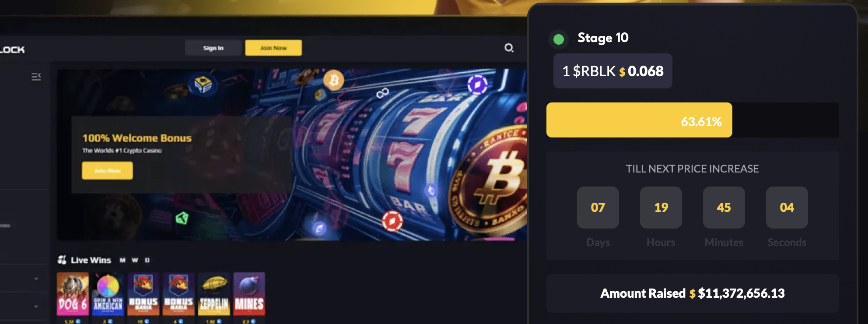This screenshot has width=868, height=324.
Task: Click the purple chip icon near top
Action: [477, 84]
